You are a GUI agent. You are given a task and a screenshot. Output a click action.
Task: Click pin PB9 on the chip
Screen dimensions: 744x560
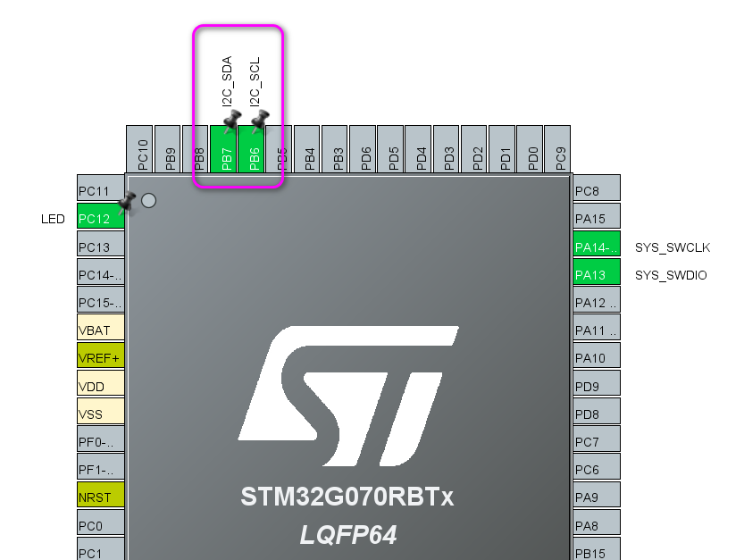click(168, 149)
